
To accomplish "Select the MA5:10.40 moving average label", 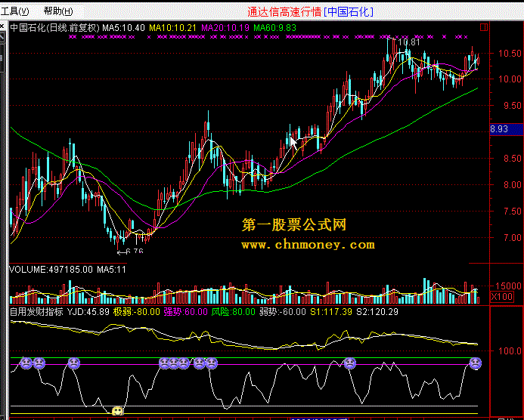I will pos(124,28).
